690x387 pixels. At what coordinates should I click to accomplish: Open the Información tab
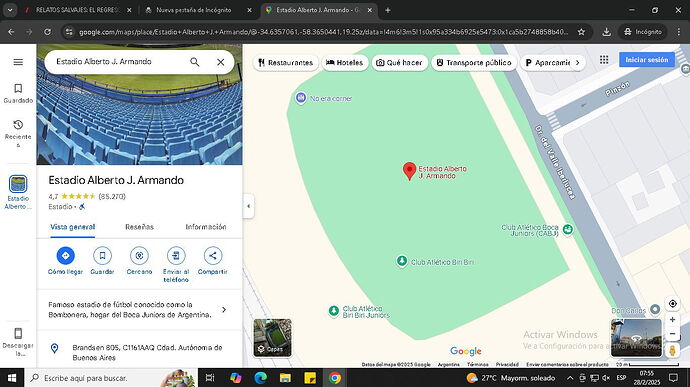click(206, 227)
